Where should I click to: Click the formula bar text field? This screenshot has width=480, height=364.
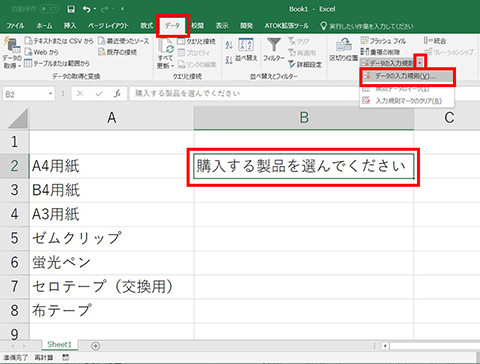[x=243, y=94]
